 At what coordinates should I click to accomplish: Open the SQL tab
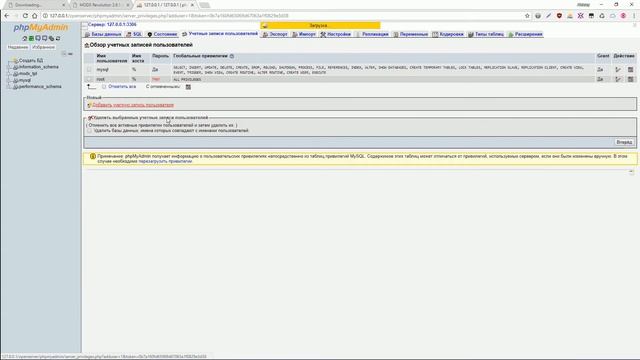(x=134, y=34)
